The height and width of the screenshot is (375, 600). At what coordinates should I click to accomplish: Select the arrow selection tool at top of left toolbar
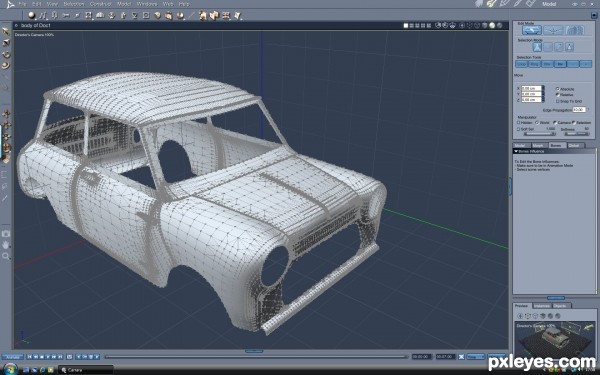(x=6, y=31)
